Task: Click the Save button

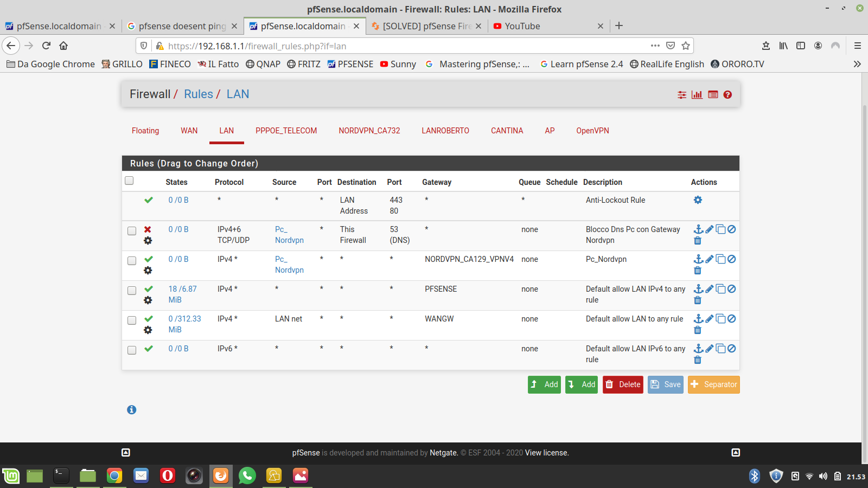Action: pos(666,384)
